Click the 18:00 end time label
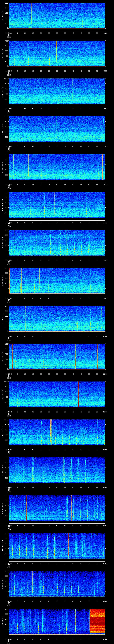114x644 pixels. pyautogui.click(x=105, y=639)
